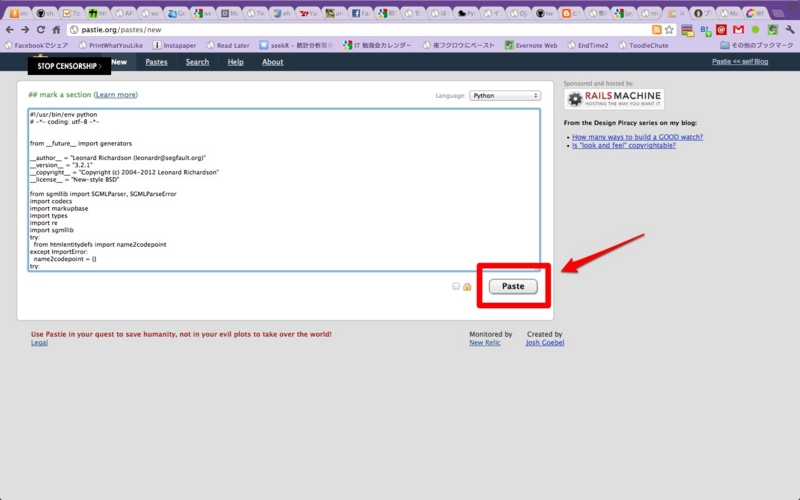This screenshot has width=800, height=500.
Task: Close the active Pastie browser tab
Action: point(682,14)
